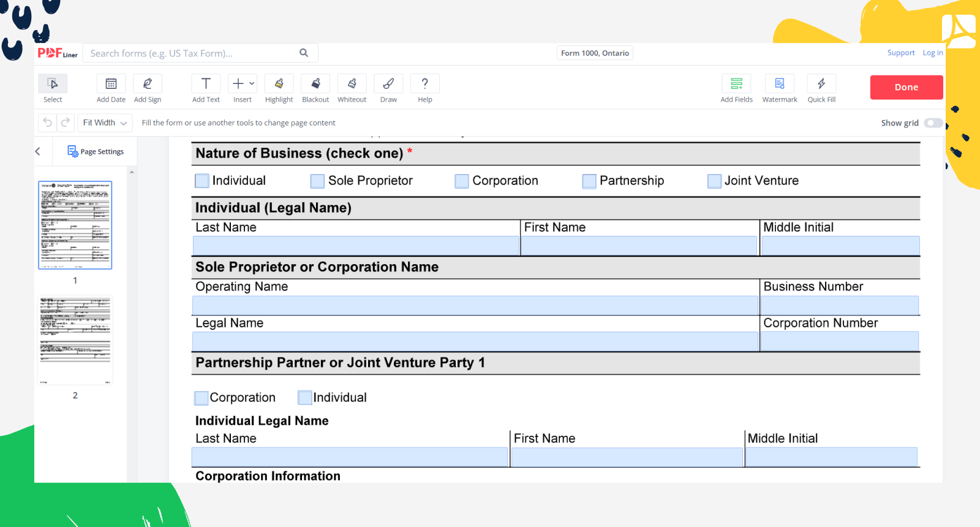Open the page 2 thumbnail

coord(75,340)
